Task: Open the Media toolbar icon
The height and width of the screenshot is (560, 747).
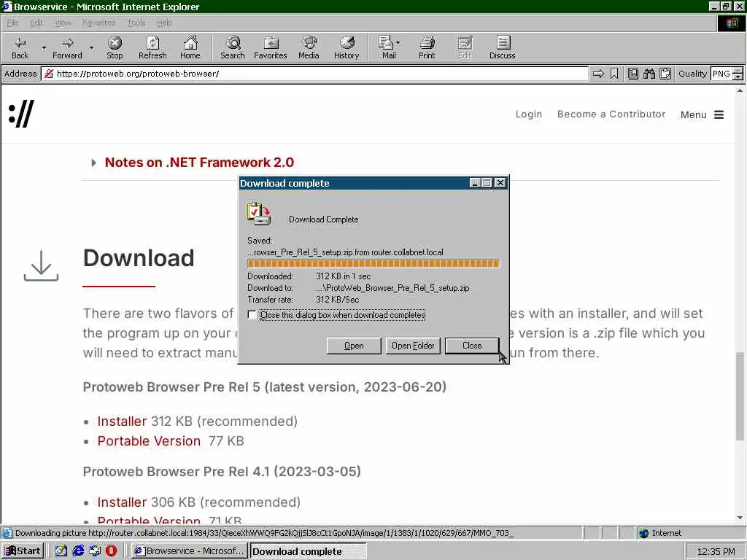Action: tap(309, 47)
